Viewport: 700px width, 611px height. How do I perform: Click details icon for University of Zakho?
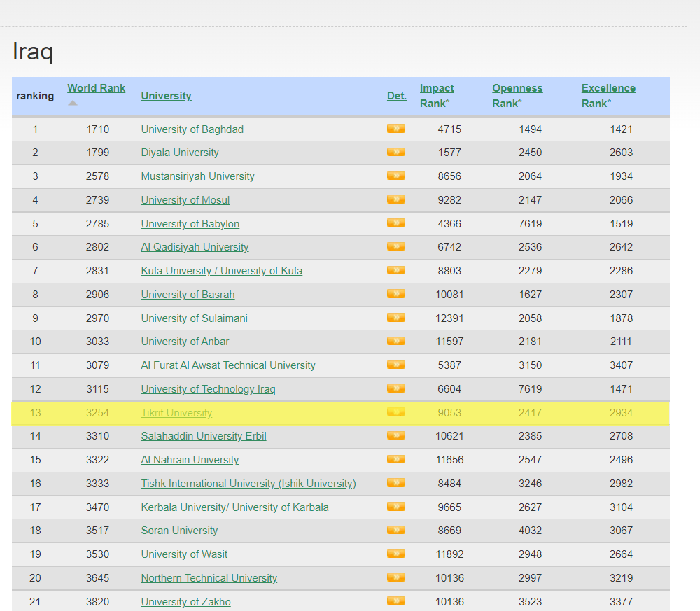(x=396, y=601)
